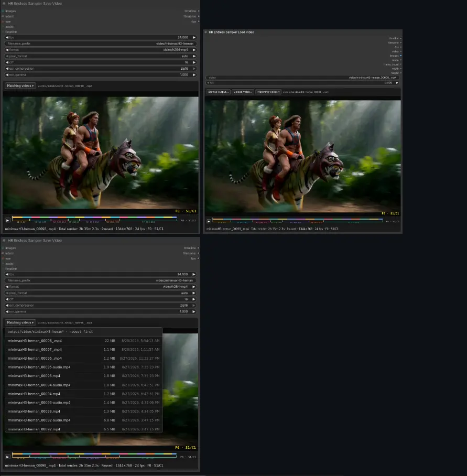Choose minimaxH3-heman_00095-audio.mp4 from the list
The width and height of the screenshot is (467, 476).
coord(84,367)
